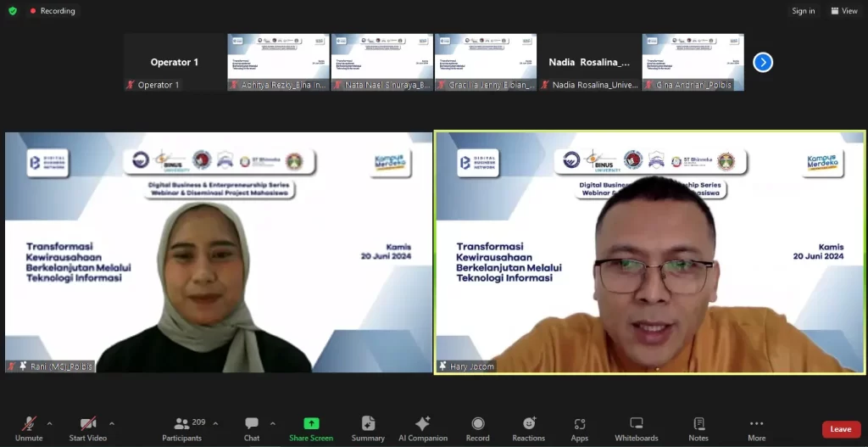The image size is (868, 447).
Task: Select the Nadia Rosalina participant thumbnail
Action: pyautogui.click(x=589, y=62)
